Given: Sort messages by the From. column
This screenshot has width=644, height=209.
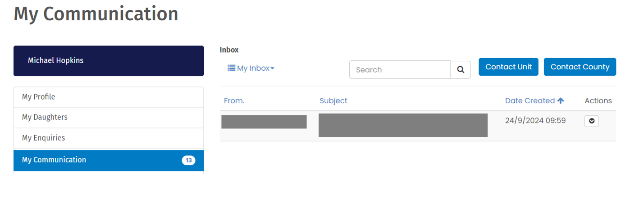Looking at the screenshot, I should pyautogui.click(x=234, y=100).
